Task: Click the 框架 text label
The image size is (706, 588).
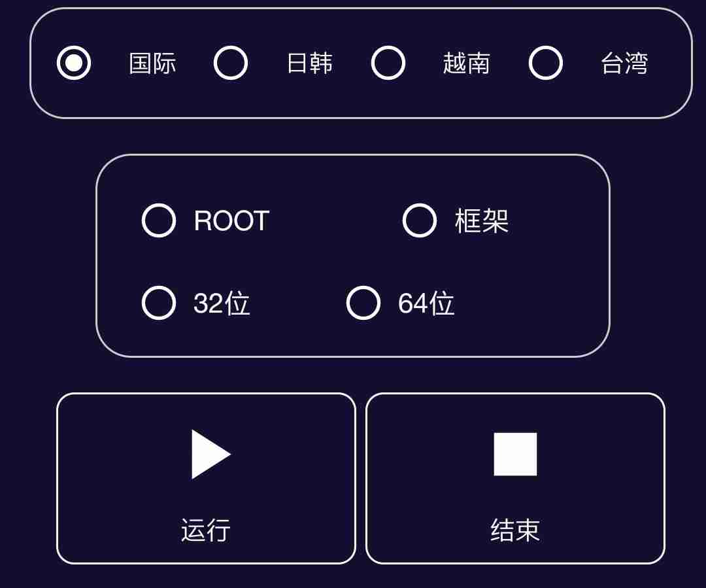Action: pyautogui.click(x=482, y=221)
